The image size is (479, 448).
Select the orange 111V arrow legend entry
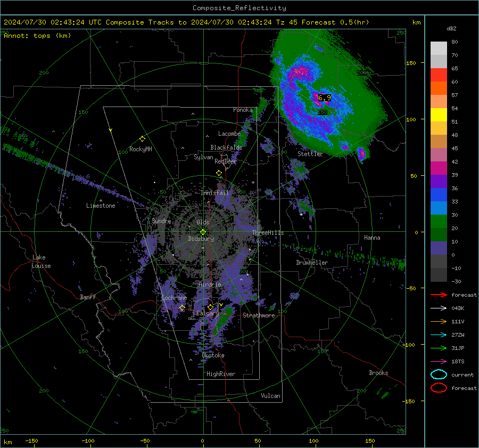(x=439, y=321)
